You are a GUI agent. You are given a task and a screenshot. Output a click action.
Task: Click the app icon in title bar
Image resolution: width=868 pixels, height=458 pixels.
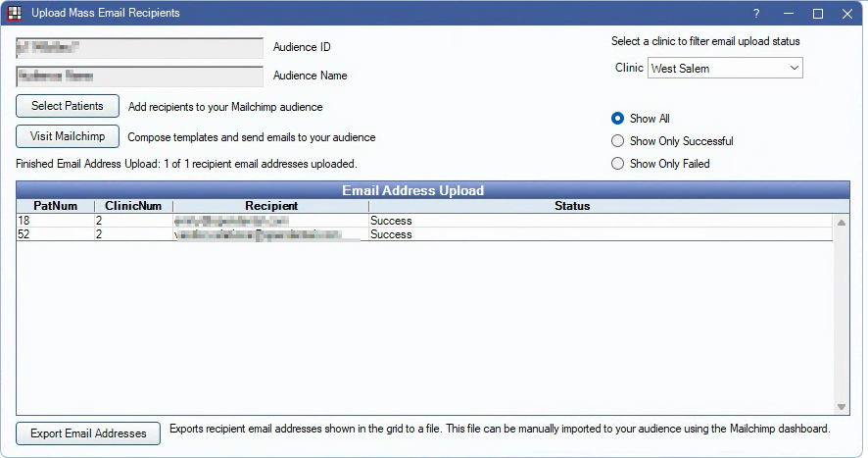pos(15,14)
